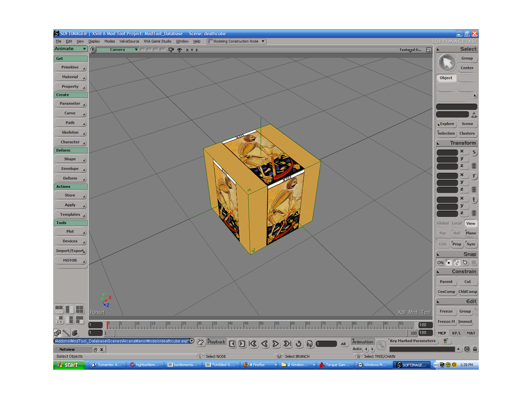The image size is (532, 399).
Task: Click the circular C button by lock
Action: click(x=467, y=349)
